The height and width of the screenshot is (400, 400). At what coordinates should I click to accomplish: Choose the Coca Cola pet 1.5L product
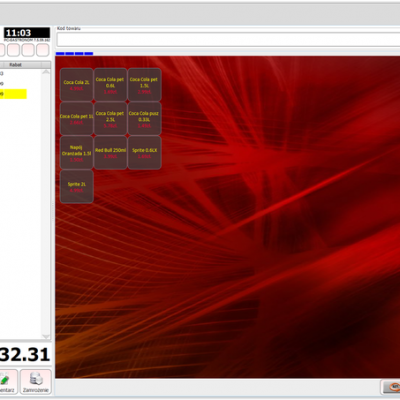coord(144,85)
